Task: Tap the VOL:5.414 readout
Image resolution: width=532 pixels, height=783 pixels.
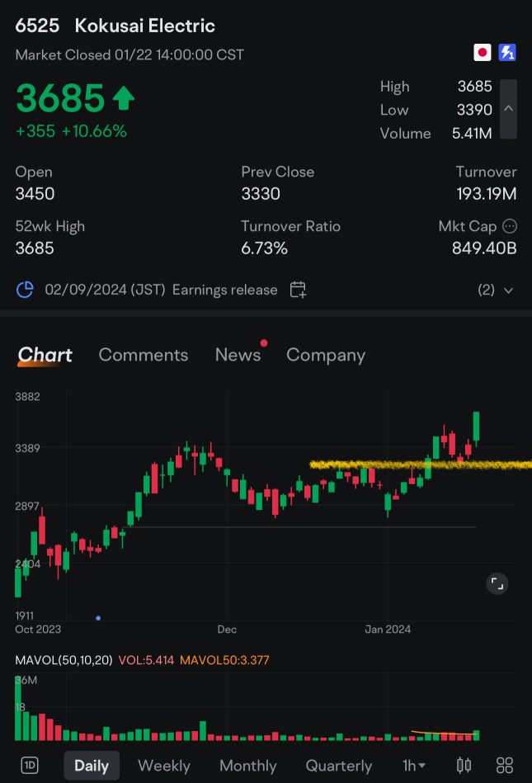Action: click(x=146, y=660)
